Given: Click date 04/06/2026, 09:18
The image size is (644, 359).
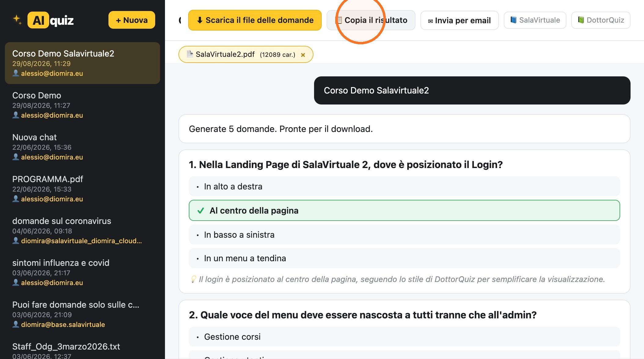Looking at the screenshot, I should coord(42,231).
